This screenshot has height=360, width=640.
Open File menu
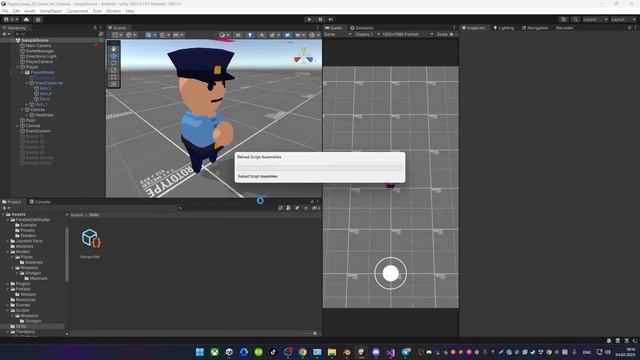pyautogui.click(x=5, y=11)
